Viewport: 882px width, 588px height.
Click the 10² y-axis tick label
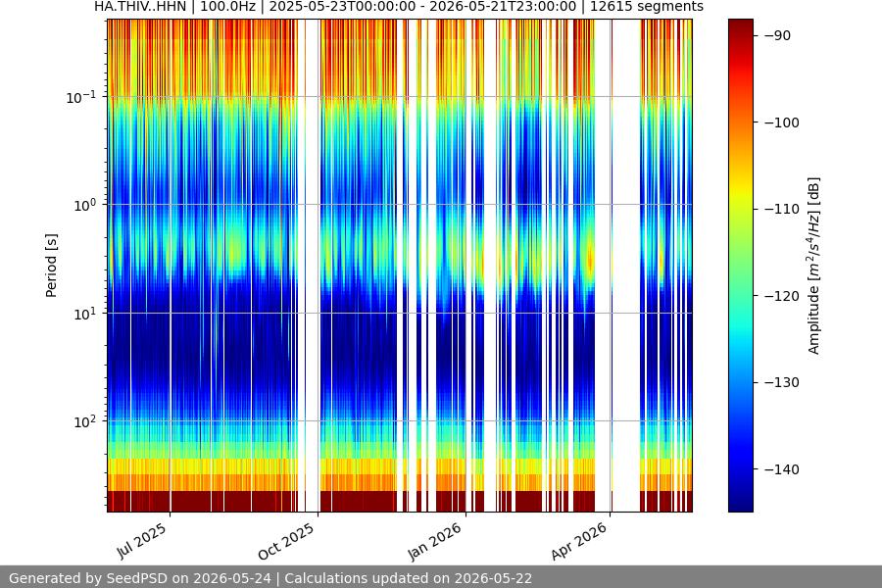click(x=85, y=422)
